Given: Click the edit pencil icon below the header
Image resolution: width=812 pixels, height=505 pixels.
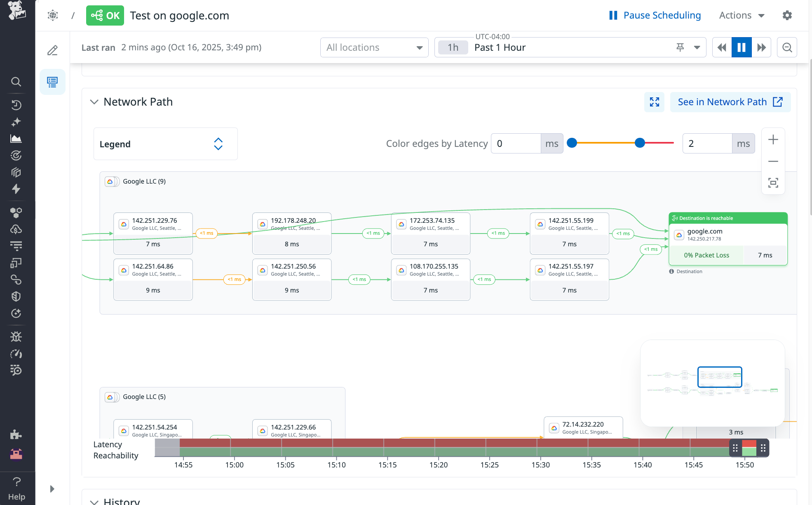Looking at the screenshot, I should click(52, 50).
